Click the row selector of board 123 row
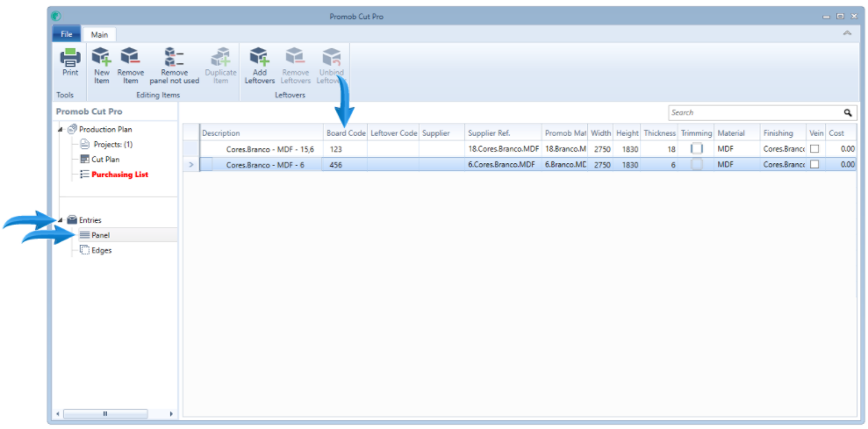The image size is (868, 429). (x=191, y=149)
